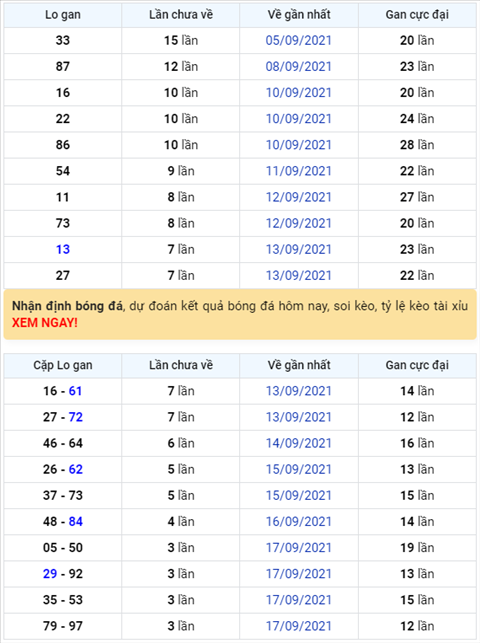
Task: Click the blue number 72 in pair table
Action: pyautogui.click(x=75, y=417)
